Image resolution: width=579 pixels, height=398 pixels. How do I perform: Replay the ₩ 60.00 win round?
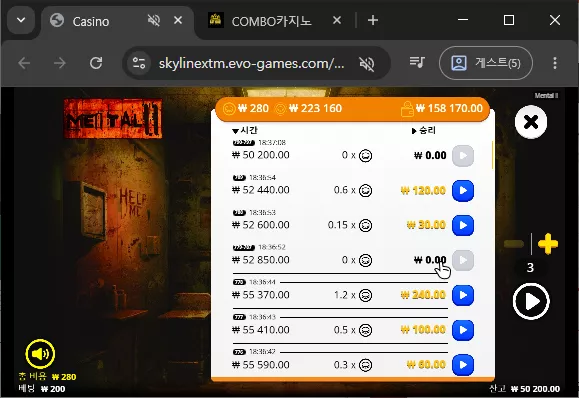point(463,365)
